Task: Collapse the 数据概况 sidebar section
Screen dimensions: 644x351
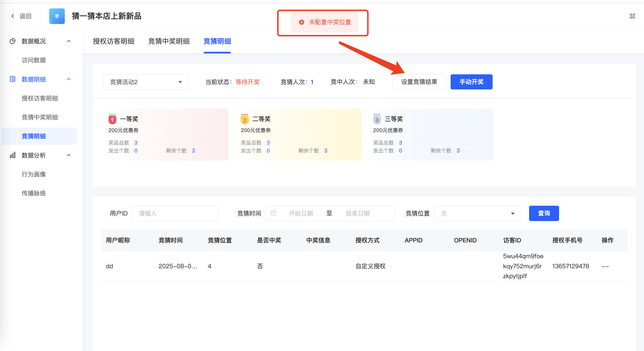Action: 69,41
